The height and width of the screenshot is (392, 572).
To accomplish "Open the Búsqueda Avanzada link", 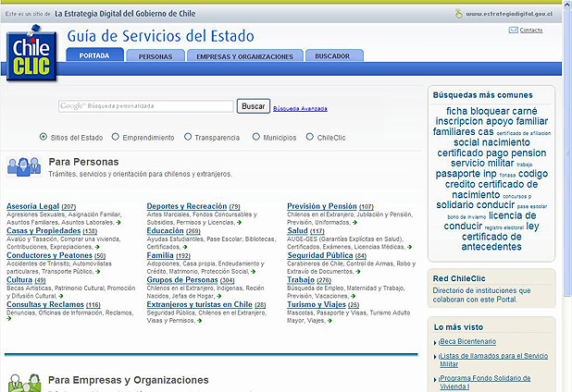I will 300,108.
